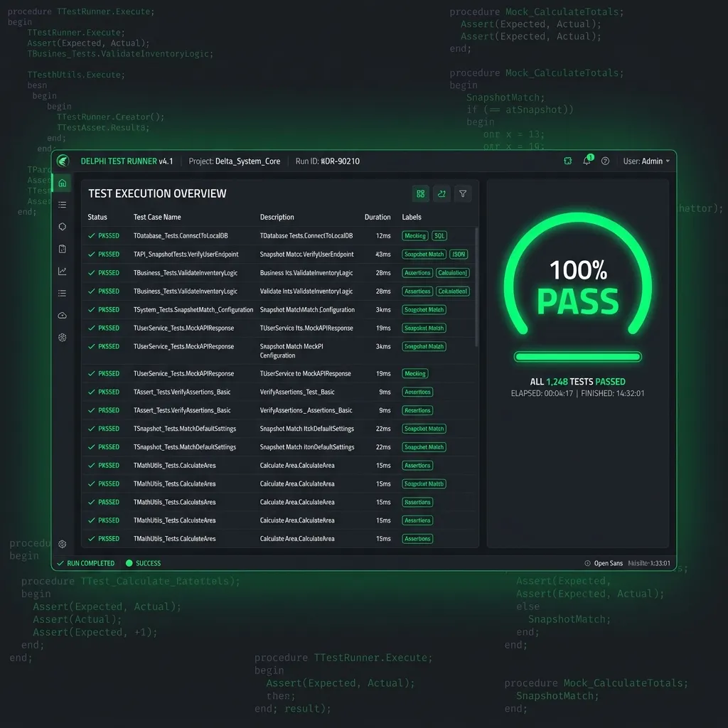Click the test list vertical scrollbar
This screenshot has width=728, height=728.
(476, 288)
